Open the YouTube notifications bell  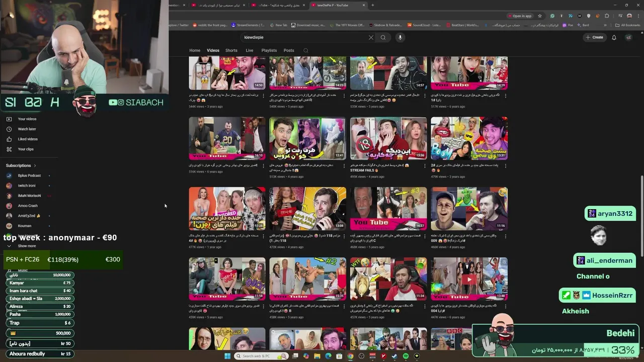pos(614,37)
